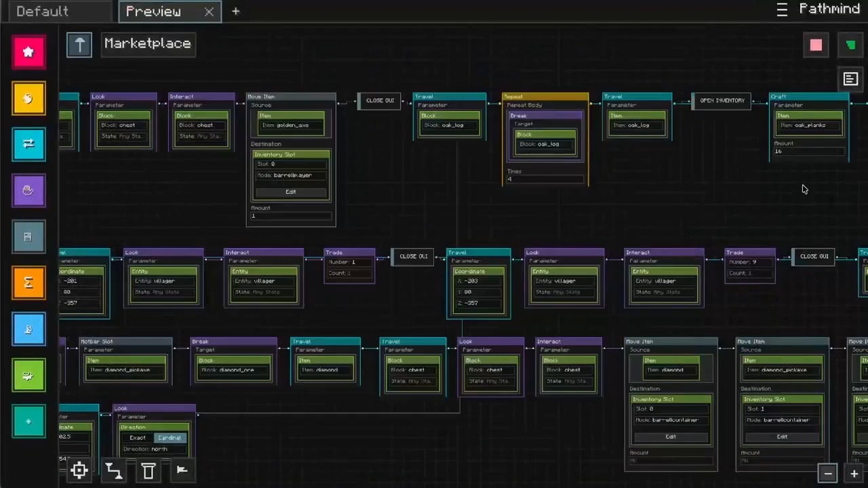Viewport: 868px width, 488px height.
Task: Toggle the notes panel icon at right
Action: (850, 79)
